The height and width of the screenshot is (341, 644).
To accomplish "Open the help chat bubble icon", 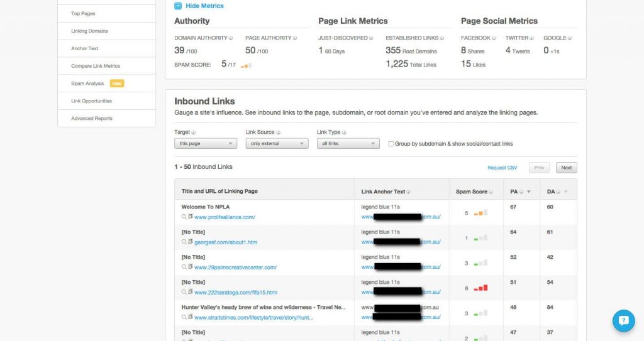I will tap(623, 320).
